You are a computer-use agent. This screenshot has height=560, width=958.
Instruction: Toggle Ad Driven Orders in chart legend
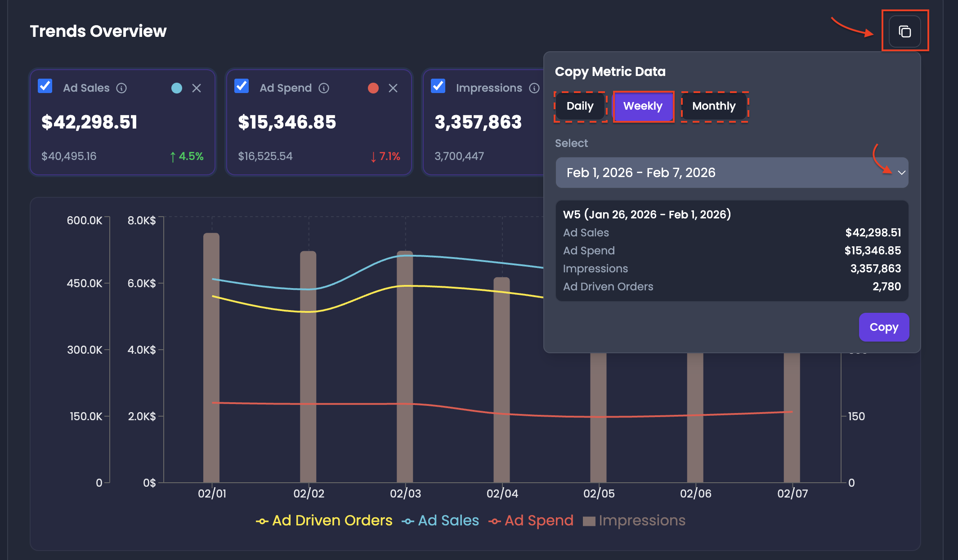[x=324, y=520]
